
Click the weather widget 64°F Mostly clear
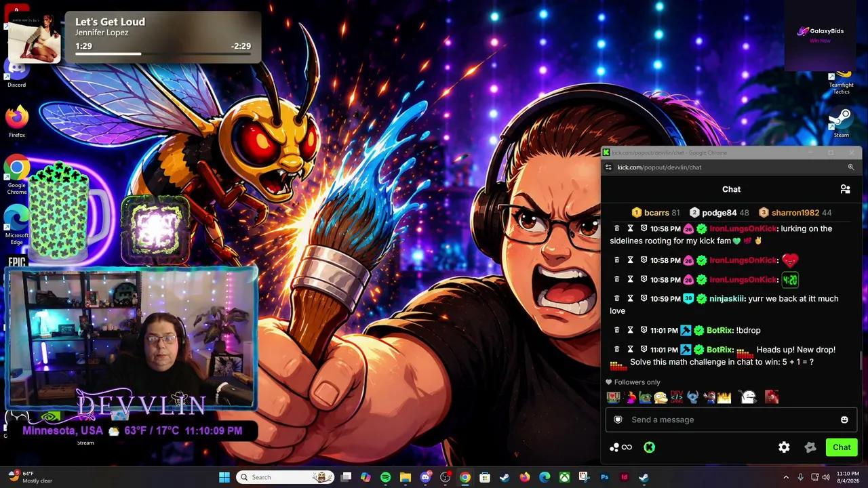[x=30, y=477]
